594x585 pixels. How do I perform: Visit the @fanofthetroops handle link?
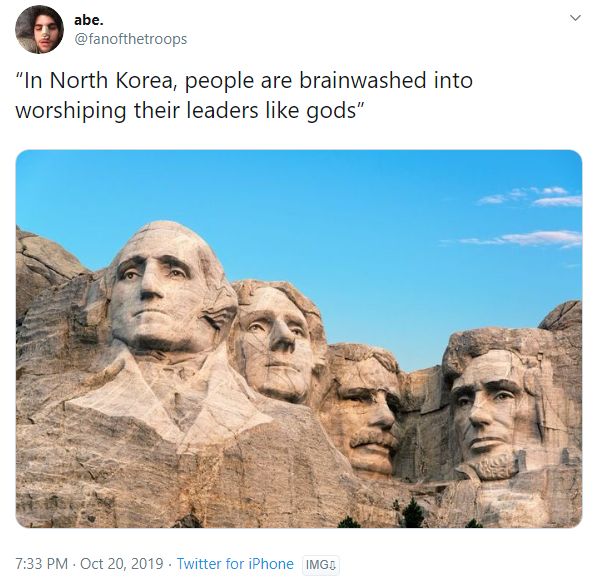click(131, 39)
